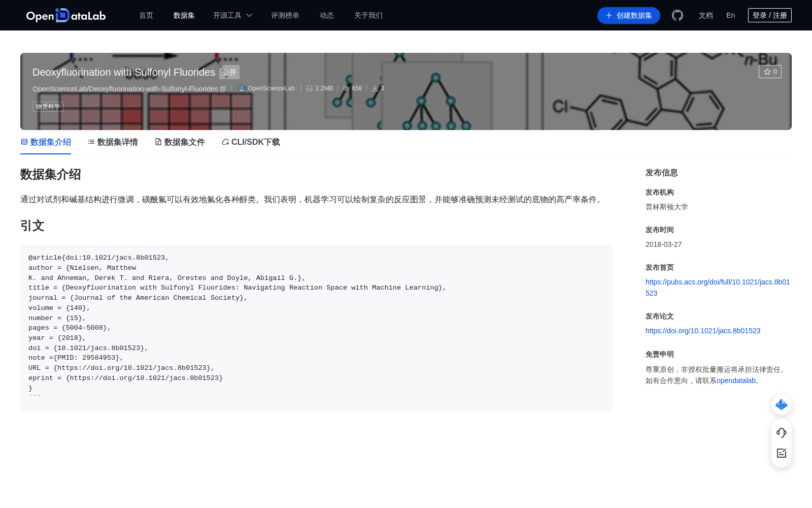This screenshot has height=508, width=812.
Task: Click the BibTeX citation code block
Action: 317,328
